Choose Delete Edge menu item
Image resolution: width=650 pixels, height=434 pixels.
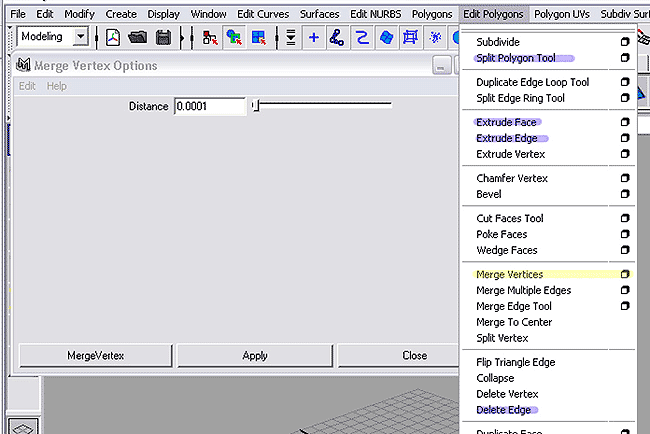[x=503, y=410]
